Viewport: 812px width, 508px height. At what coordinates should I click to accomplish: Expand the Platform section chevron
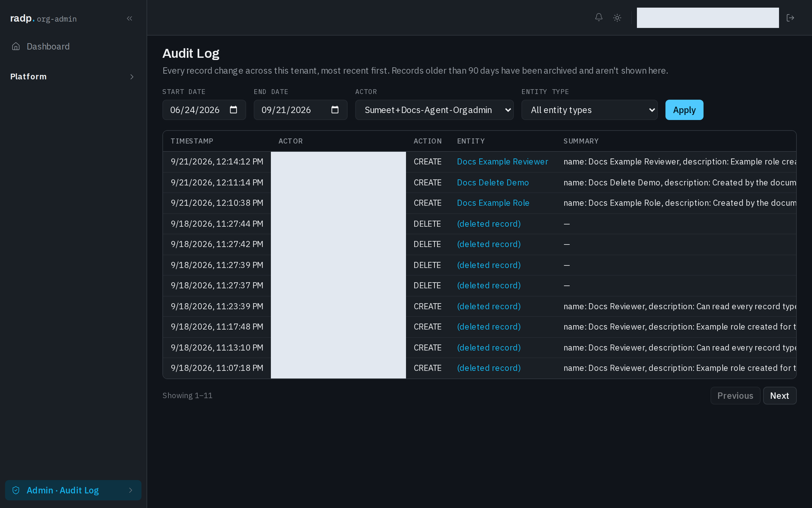point(132,77)
